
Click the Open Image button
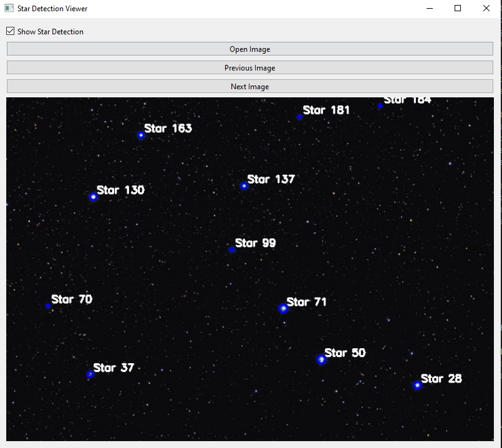tap(249, 49)
